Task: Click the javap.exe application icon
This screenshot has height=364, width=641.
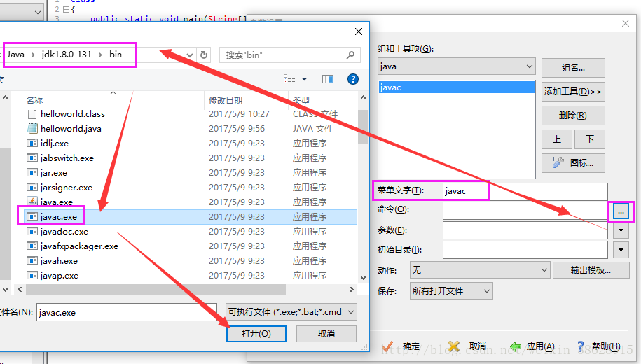Action: click(x=32, y=275)
